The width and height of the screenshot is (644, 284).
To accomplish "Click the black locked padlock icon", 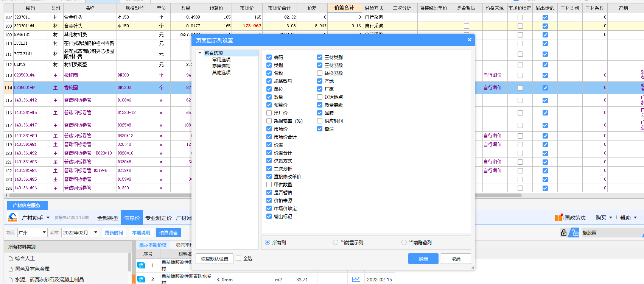I will (x=564, y=233).
